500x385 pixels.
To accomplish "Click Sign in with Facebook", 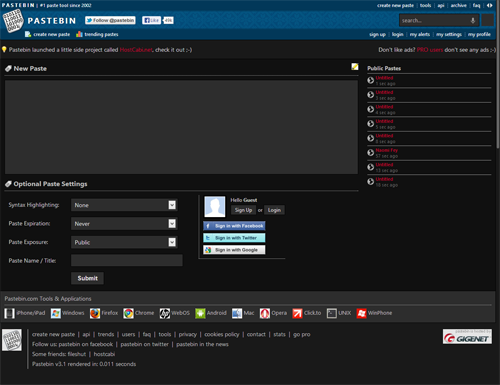I will 234,226.
